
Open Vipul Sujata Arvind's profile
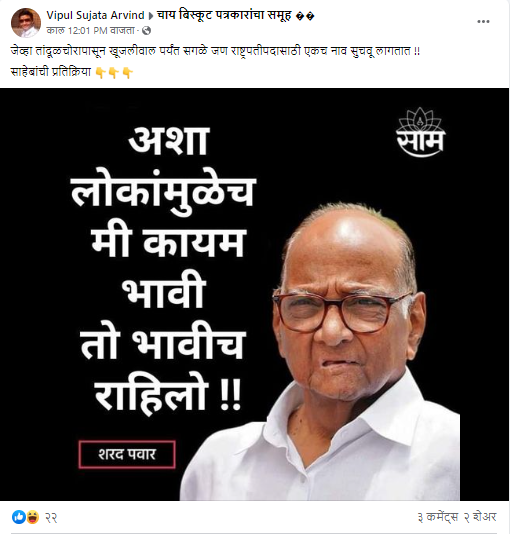[95, 15]
